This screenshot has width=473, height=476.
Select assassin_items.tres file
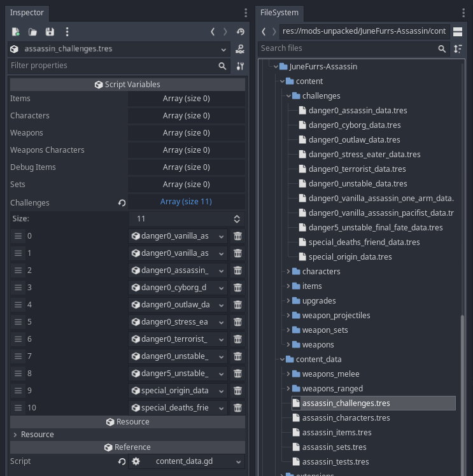pyautogui.click(x=337, y=433)
